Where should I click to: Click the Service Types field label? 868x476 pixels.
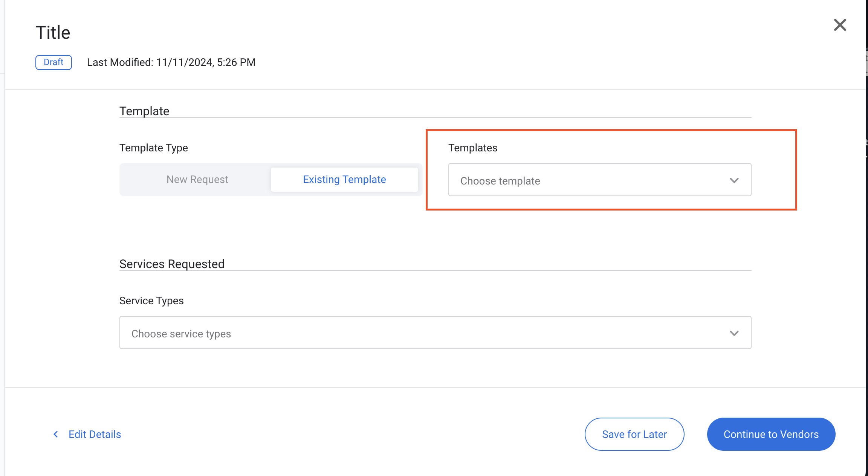pyautogui.click(x=151, y=301)
